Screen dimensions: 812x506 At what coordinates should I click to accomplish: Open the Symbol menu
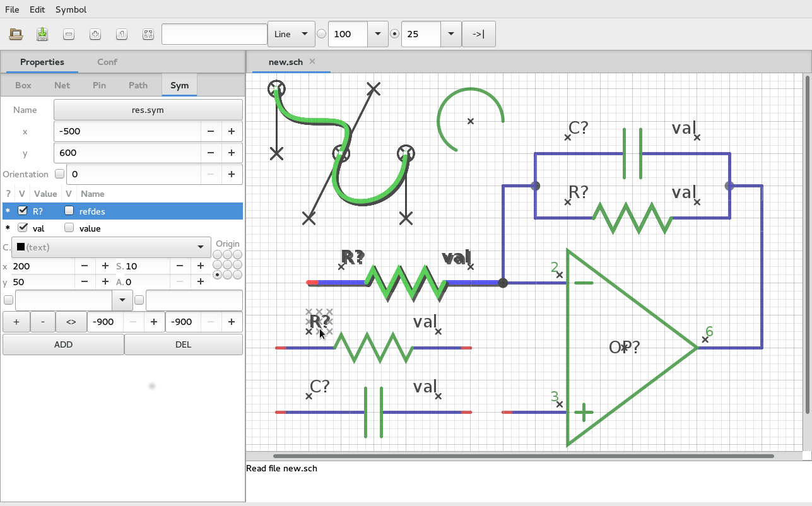71,9
